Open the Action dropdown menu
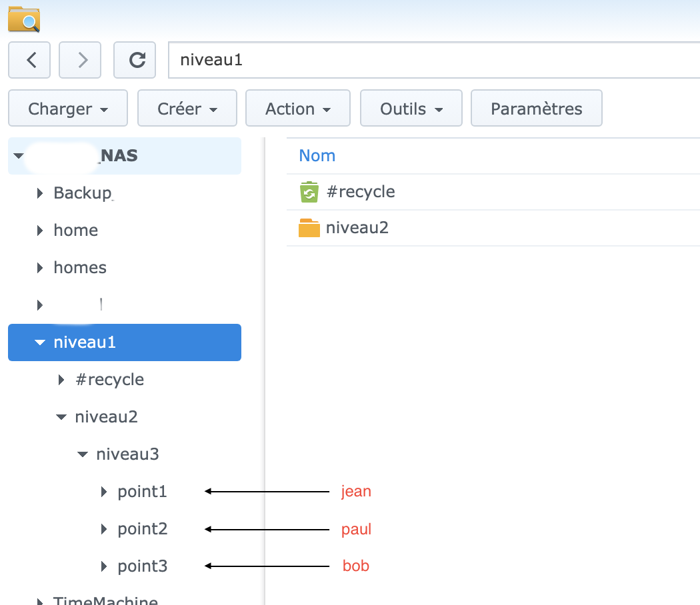The height and width of the screenshot is (605, 700). pos(298,109)
